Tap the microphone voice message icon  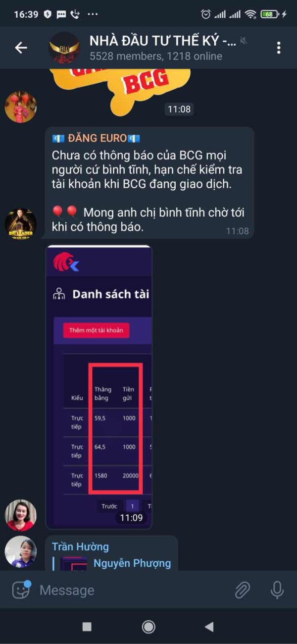277,590
